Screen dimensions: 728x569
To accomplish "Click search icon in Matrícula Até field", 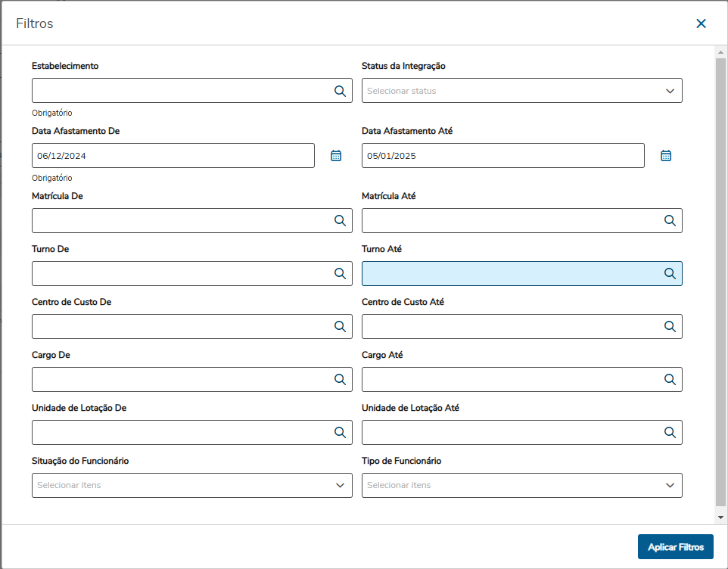I will pos(670,221).
